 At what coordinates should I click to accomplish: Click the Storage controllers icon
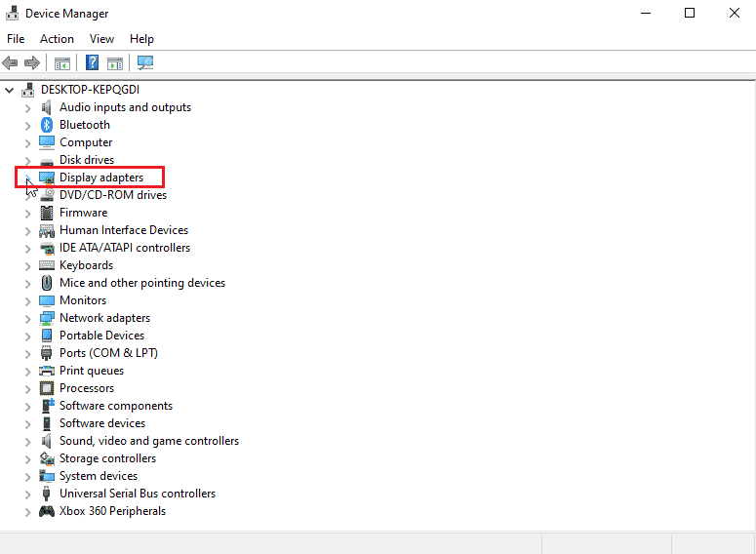(47, 458)
